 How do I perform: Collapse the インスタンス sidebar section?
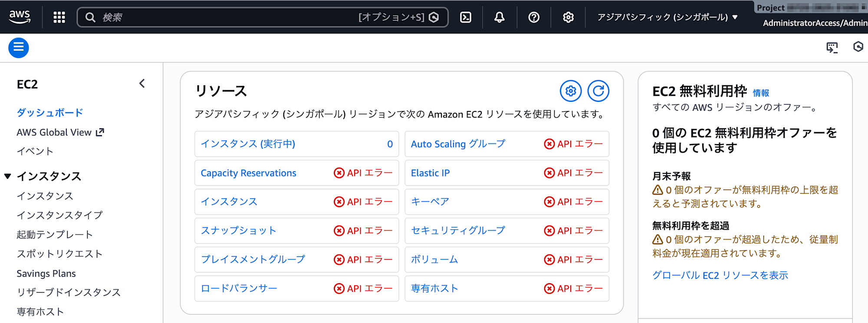(x=7, y=176)
